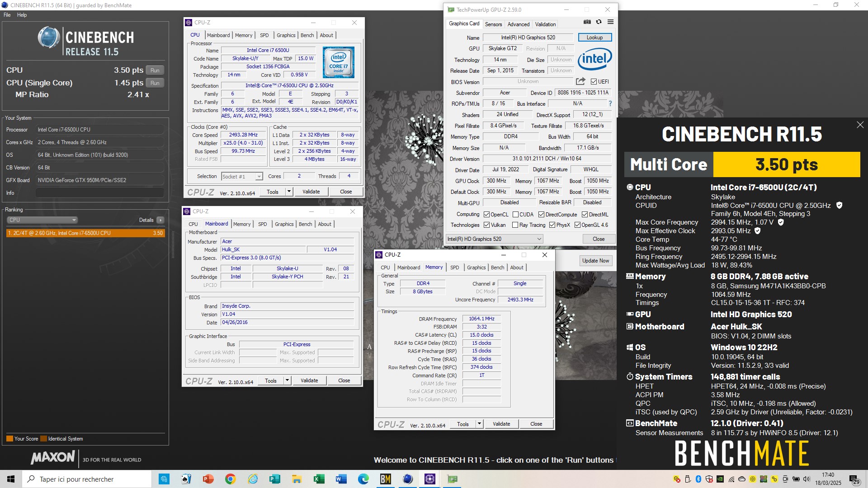The image size is (868, 488).
Task: Select the 2C/4T i7-6500U ranking row
Action: [85, 233]
